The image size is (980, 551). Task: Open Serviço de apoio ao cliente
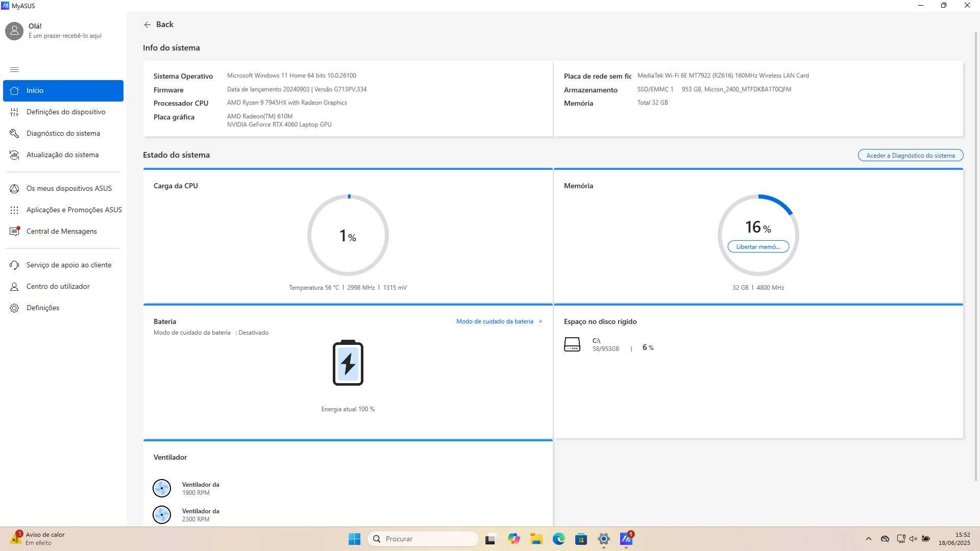point(63,265)
